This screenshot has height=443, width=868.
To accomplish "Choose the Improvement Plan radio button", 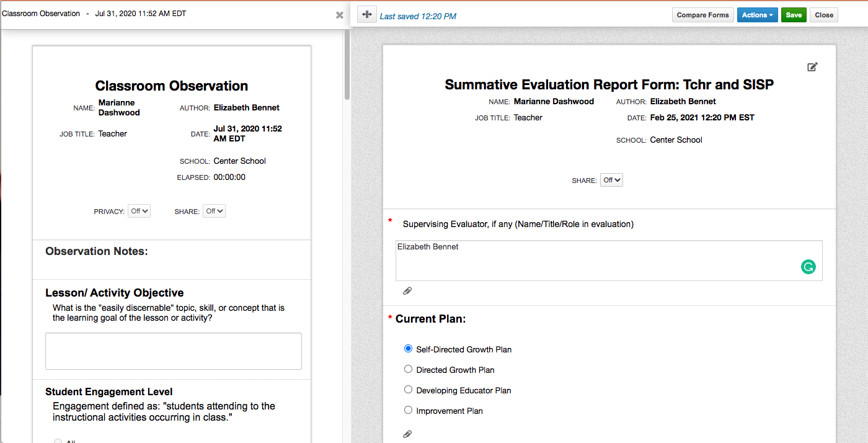I will [408, 409].
